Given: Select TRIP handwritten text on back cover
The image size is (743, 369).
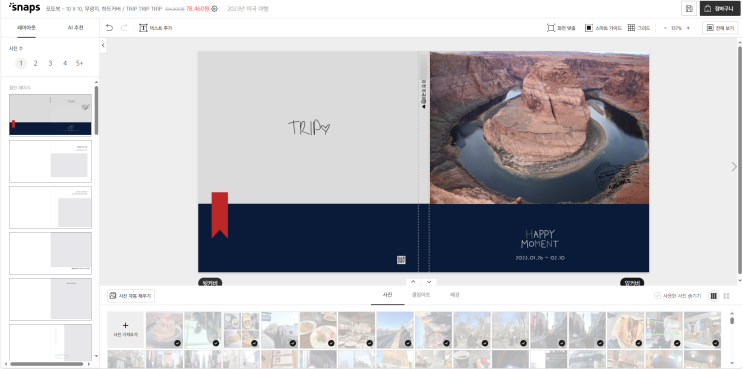Looking at the screenshot, I should click(309, 128).
